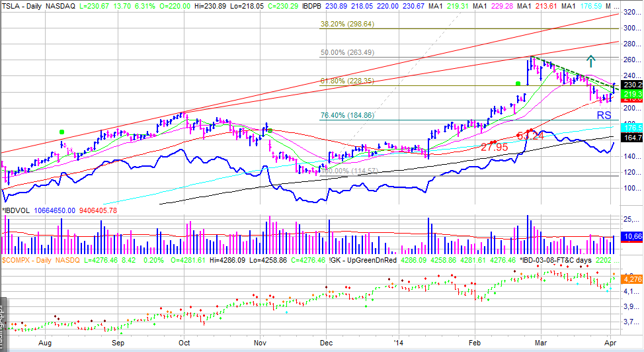Click the Oct label on time axis
The width and height of the screenshot is (644, 352).
pyautogui.click(x=184, y=343)
